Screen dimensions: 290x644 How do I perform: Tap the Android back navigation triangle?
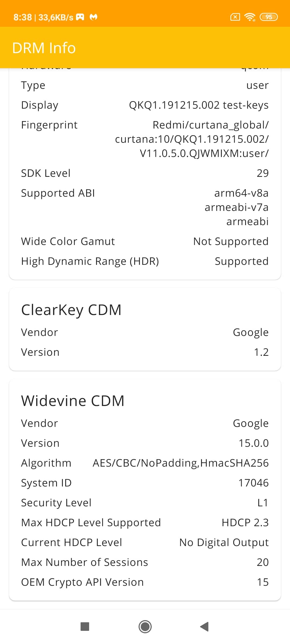pyautogui.click(x=204, y=627)
